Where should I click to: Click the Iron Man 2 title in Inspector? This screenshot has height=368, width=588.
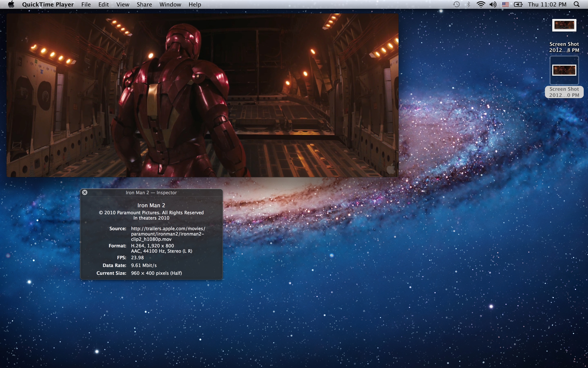[x=151, y=205]
